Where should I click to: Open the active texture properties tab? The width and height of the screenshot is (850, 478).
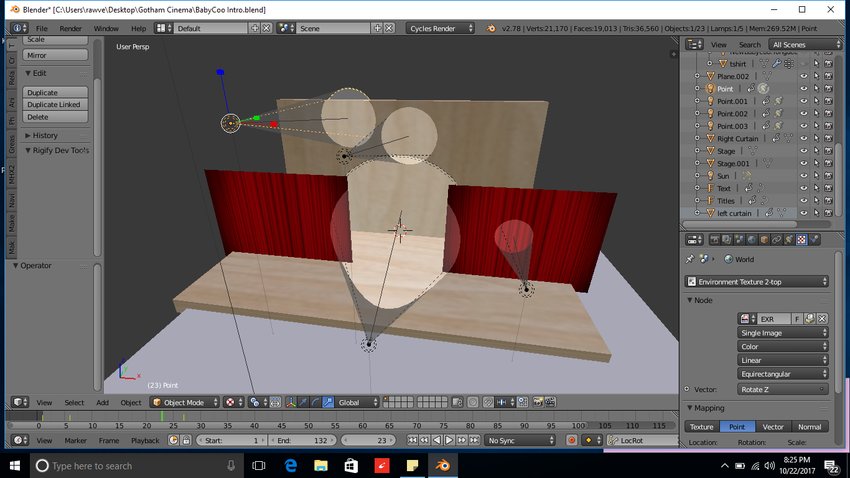click(x=802, y=240)
